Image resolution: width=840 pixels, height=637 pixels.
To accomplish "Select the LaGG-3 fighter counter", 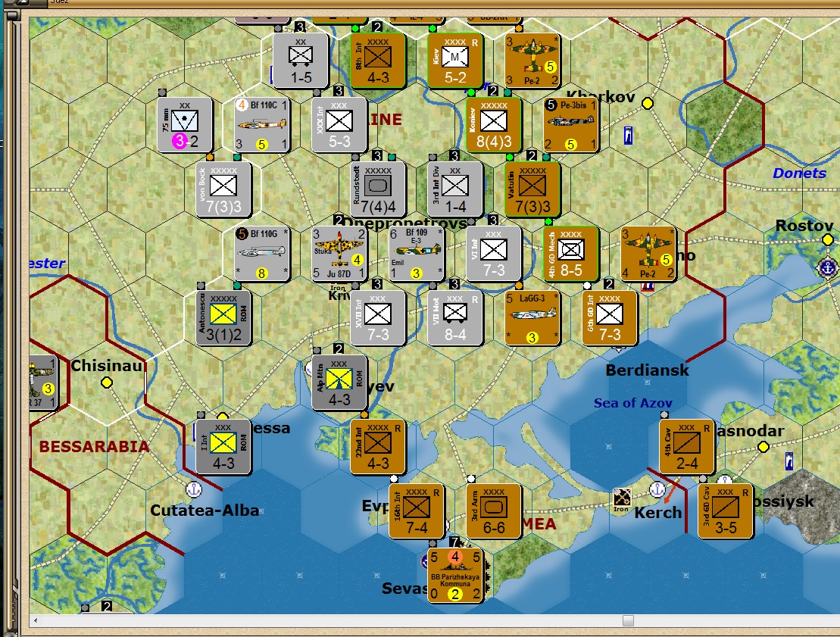I will coord(532,317).
